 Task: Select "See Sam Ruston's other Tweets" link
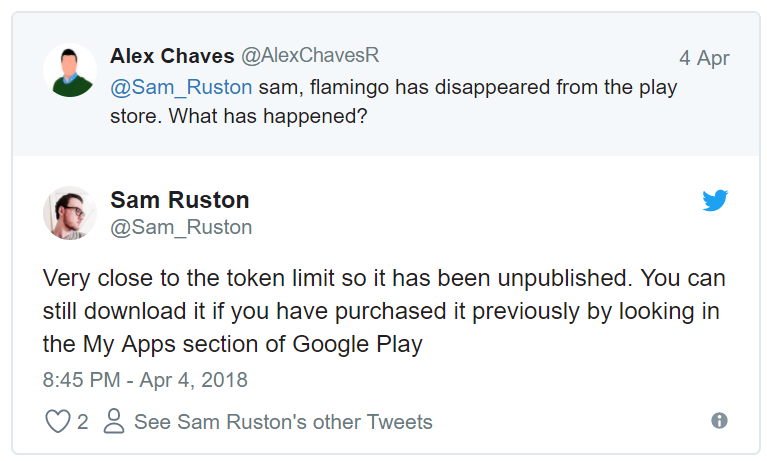tap(283, 421)
